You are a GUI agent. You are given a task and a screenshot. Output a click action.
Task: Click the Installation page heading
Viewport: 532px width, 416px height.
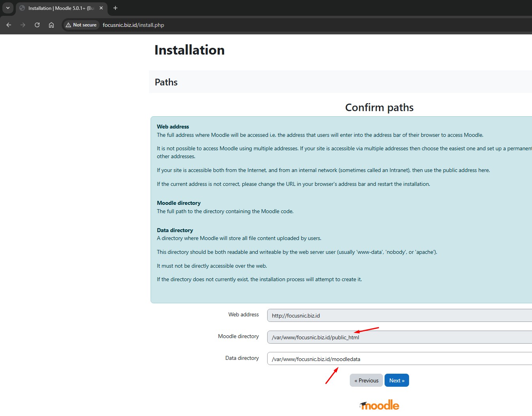point(189,50)
